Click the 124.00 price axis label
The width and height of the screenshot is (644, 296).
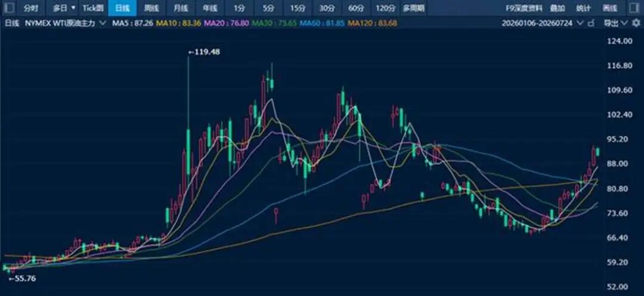click(x=620, y=41)
